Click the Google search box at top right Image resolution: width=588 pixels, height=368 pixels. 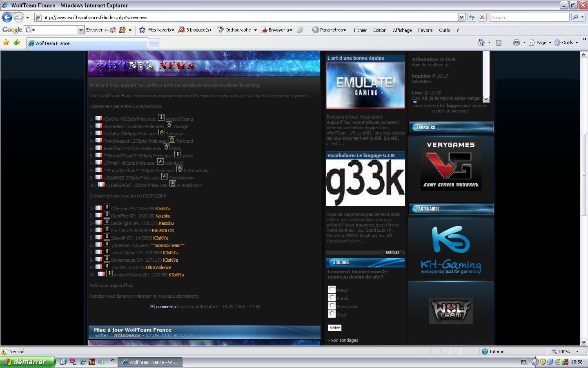click(x=529, y=17)
